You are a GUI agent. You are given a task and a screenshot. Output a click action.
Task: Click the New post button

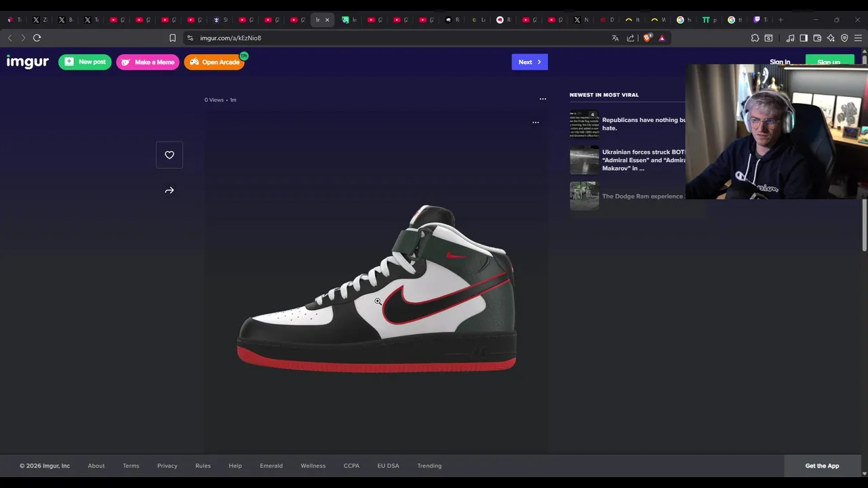click(85, 62)
